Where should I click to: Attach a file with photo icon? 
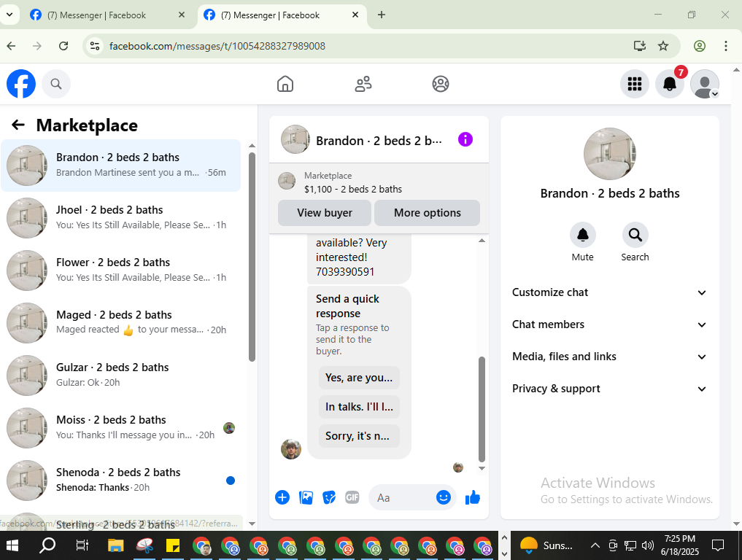click(306, 497)
